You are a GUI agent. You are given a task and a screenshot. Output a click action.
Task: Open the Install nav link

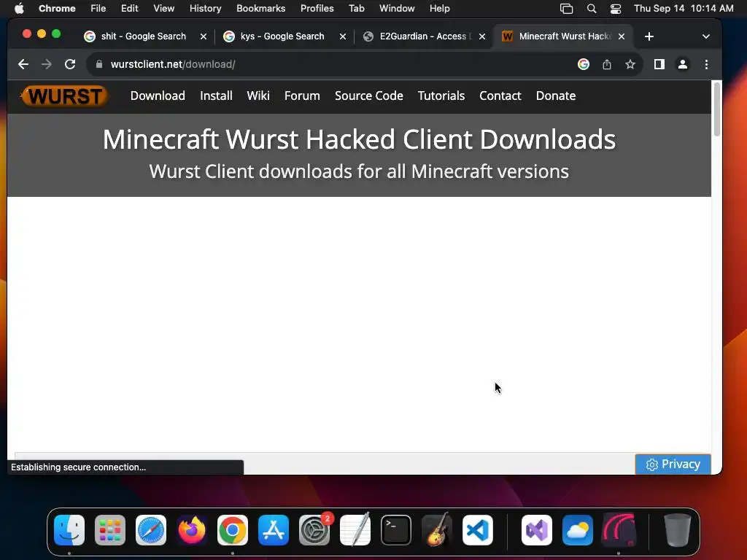216,96
